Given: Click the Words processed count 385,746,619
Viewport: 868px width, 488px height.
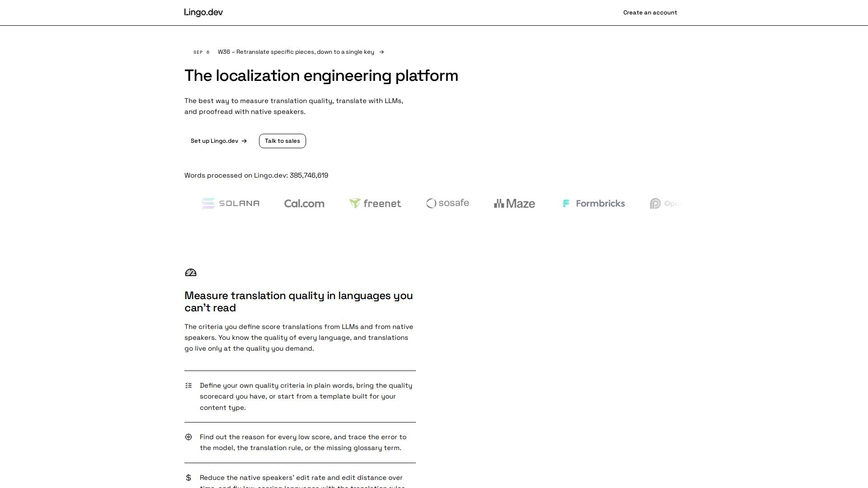Looking at the screenshot, I should (x=309, y=175).
